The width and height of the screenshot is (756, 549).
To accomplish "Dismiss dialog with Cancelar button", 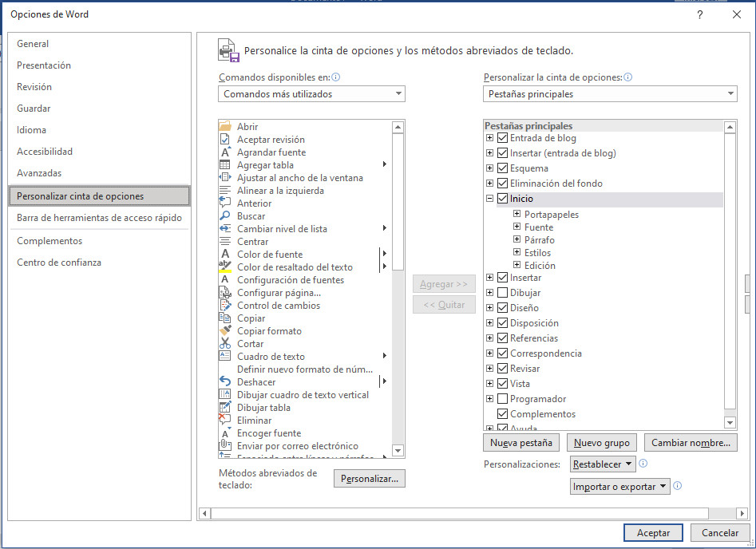I will 720,532.
